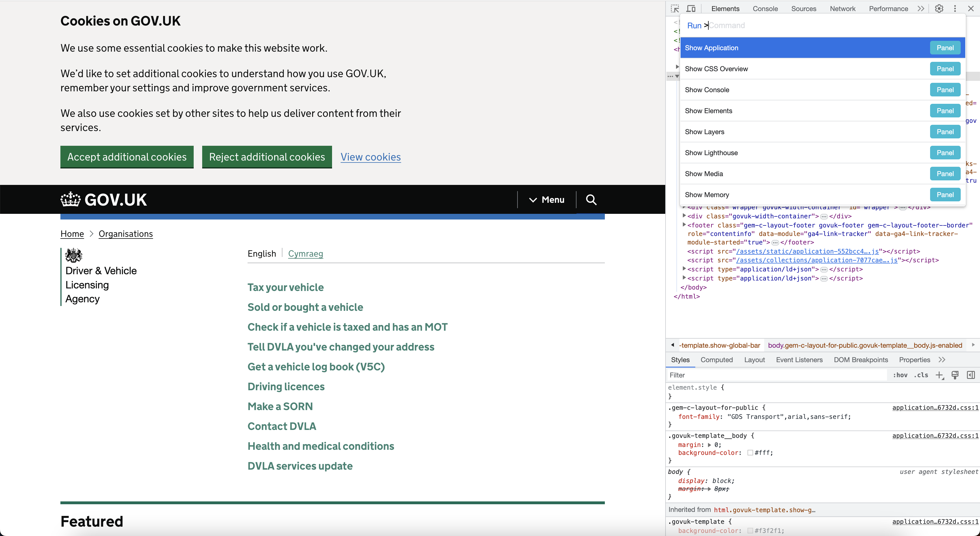The image size is (980, 536).
Task: Accept additional cookies
Action: pyautogui.click(x=127, y=157)
